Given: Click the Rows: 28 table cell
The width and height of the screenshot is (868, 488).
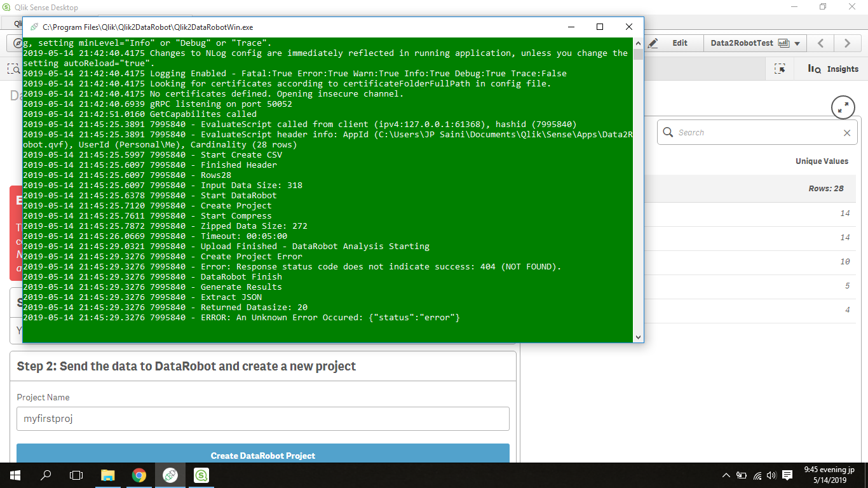Looking at the screenshot, I should point(826,189).
